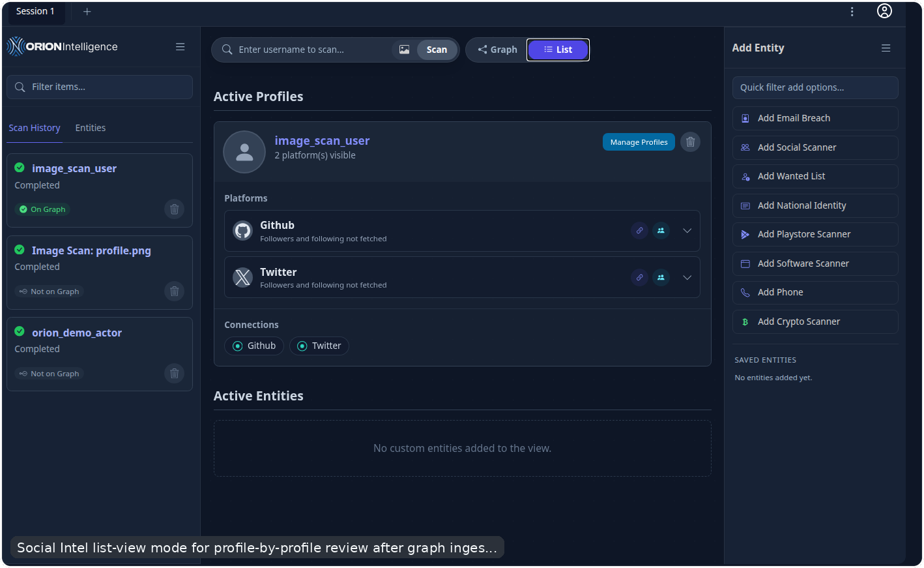
Task: Click Add Software Scanner option
Action: pyautogui.click(x=815, y=264)
